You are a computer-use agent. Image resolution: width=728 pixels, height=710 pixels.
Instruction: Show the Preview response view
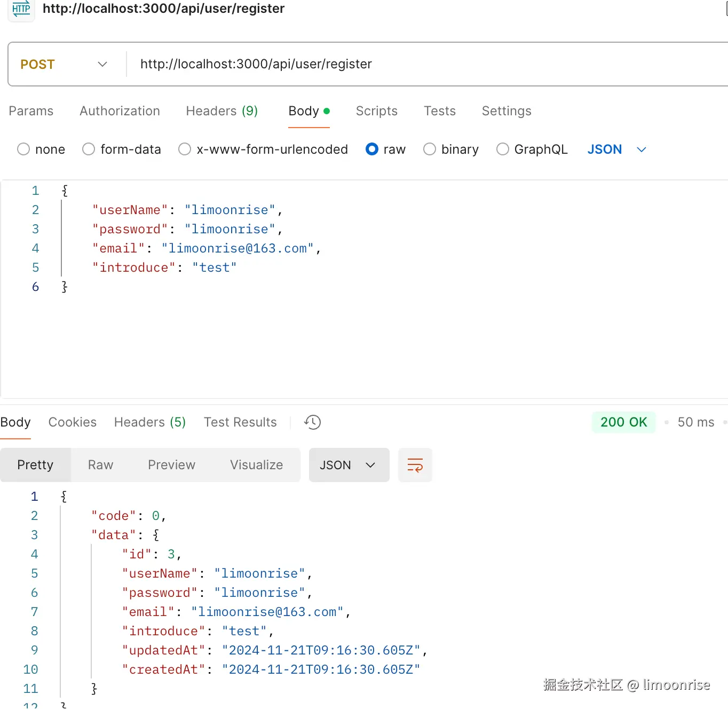[171, 465]
